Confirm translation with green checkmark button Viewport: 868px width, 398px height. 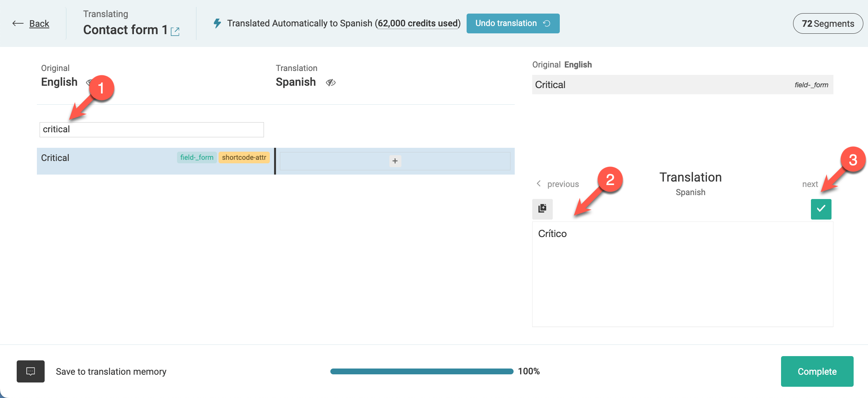[821, 209]
